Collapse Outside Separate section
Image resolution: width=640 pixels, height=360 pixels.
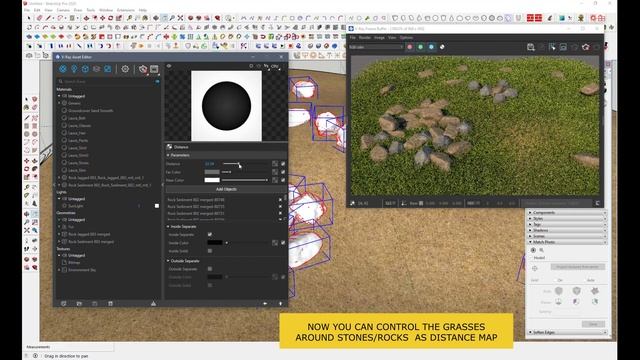tap(168, 261)
